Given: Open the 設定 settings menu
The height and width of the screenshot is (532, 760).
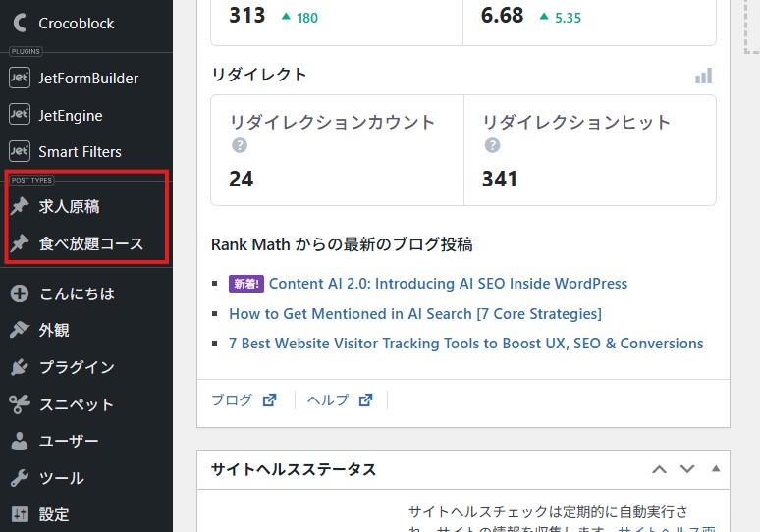Looking at the screenshot, I should tap(53, 514).
